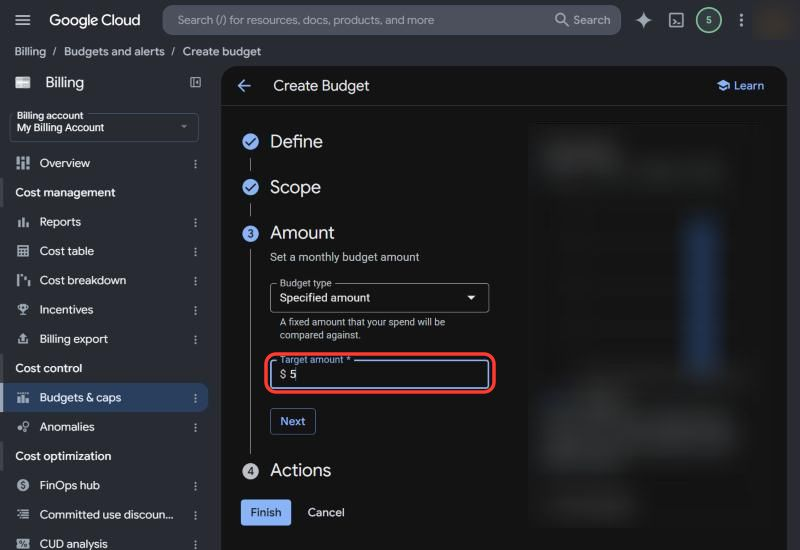Open the Budget type Specified amount dropdown

(379, 297)
